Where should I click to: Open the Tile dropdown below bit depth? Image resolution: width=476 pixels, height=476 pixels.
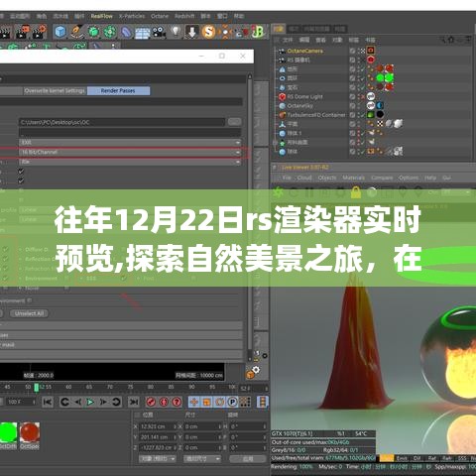[x=130, y=162]
